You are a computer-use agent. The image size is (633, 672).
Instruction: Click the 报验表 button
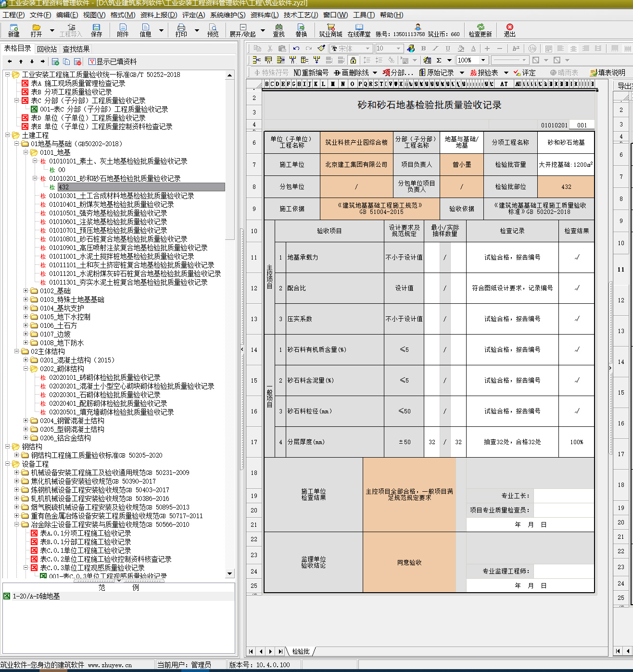[484, 73]
